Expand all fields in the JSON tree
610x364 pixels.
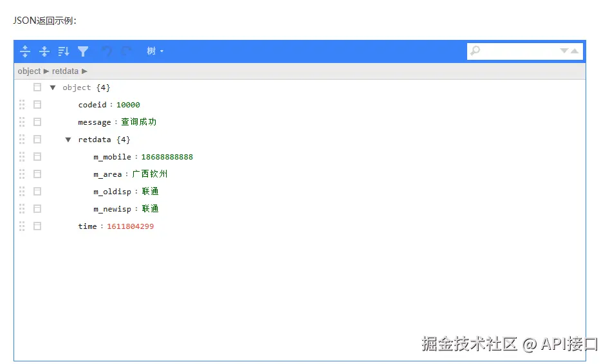[x=25, y=51]
